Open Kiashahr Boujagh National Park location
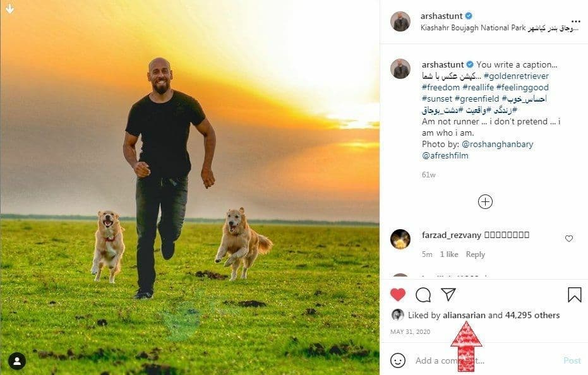Image resolution: width=588 pixels, height=375 pixels. pos(464,28)
